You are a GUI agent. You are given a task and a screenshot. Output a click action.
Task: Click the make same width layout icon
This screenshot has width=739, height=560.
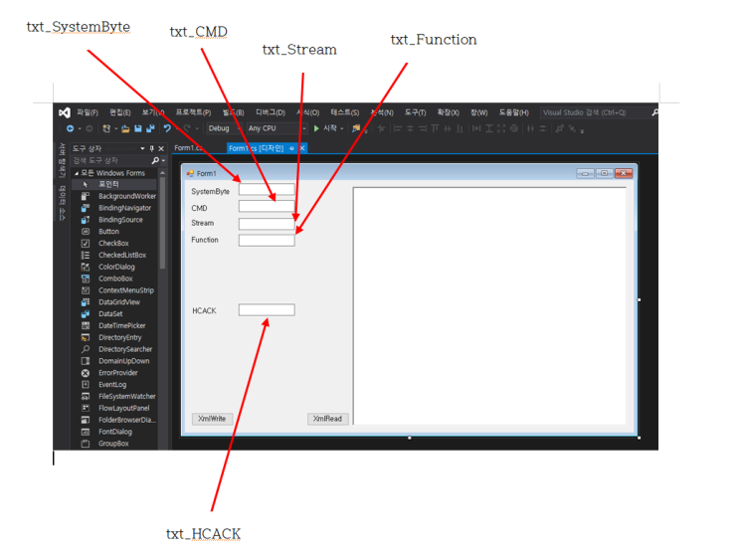tap(477, 128)
